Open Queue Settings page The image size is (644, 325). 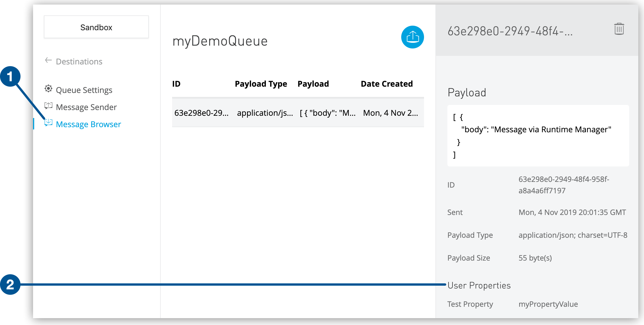84,90
